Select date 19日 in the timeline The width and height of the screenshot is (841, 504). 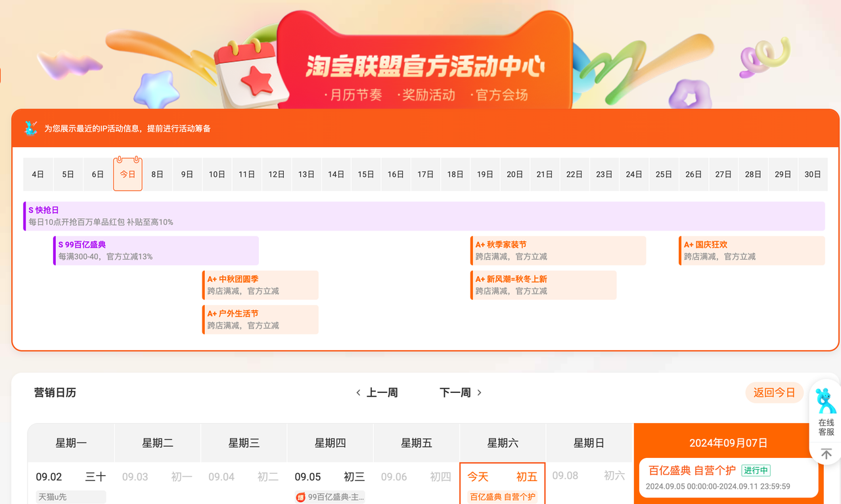coord(485,174)
